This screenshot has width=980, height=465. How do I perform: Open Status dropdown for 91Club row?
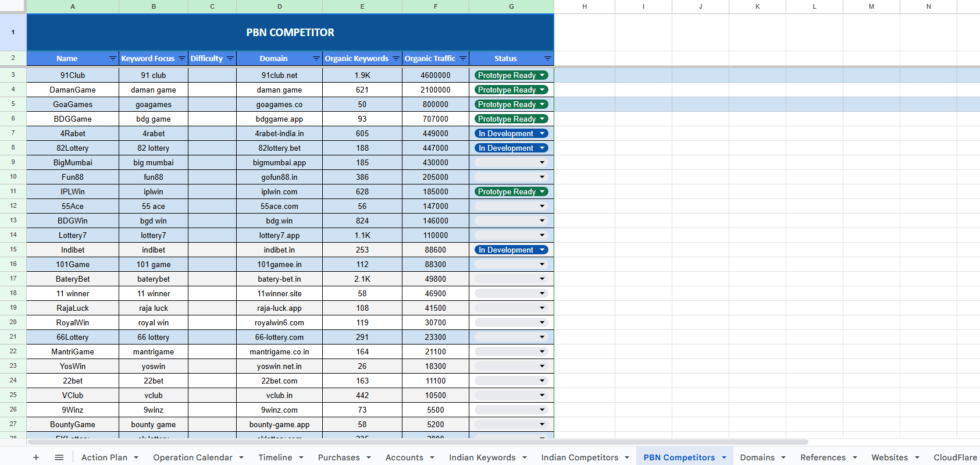(511, 75)
